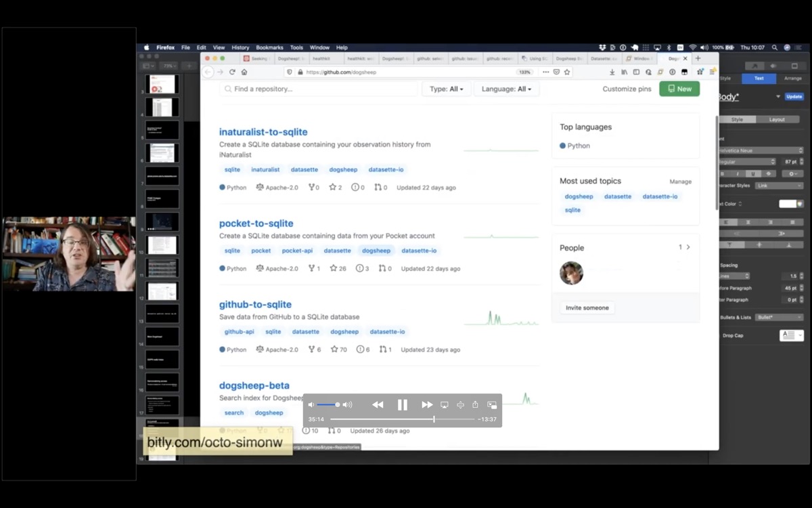Select the Layout segment in Keynote inspector

click(x=777, y=120)
